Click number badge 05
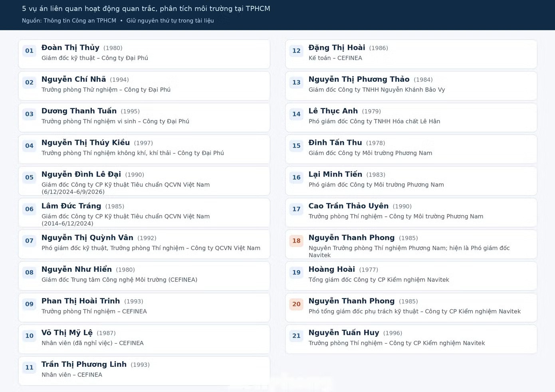 tap(30, 177)
